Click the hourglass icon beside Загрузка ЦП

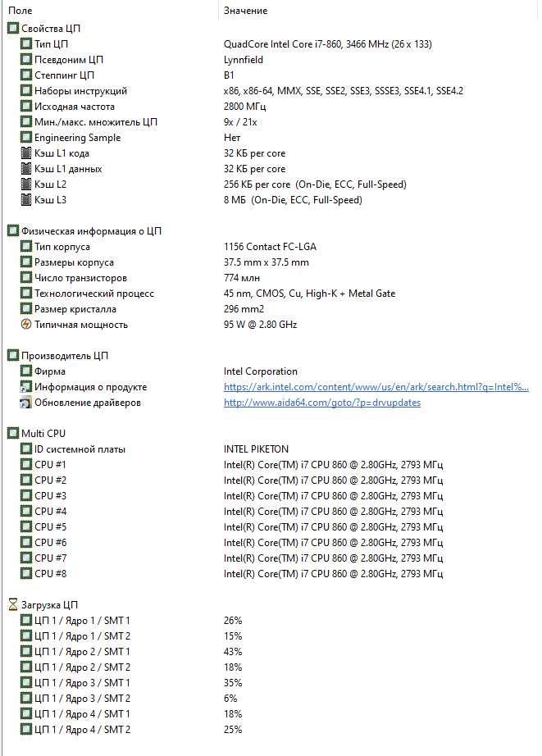pyautogui.click(x=13, y=604)
